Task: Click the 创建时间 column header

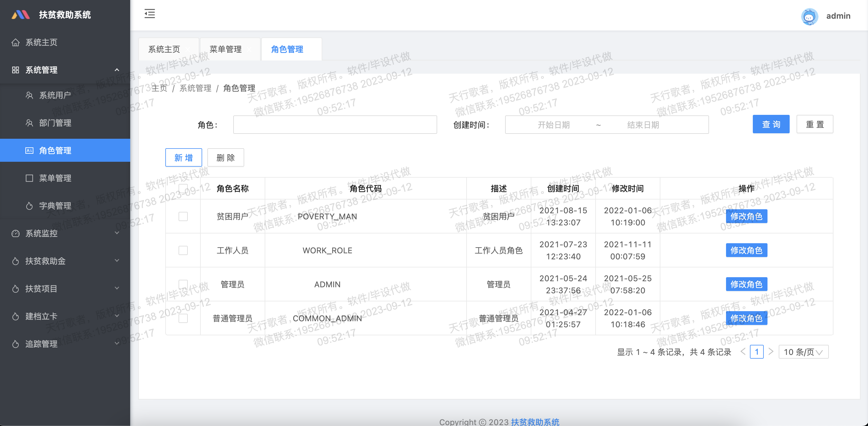Action: 563,189
